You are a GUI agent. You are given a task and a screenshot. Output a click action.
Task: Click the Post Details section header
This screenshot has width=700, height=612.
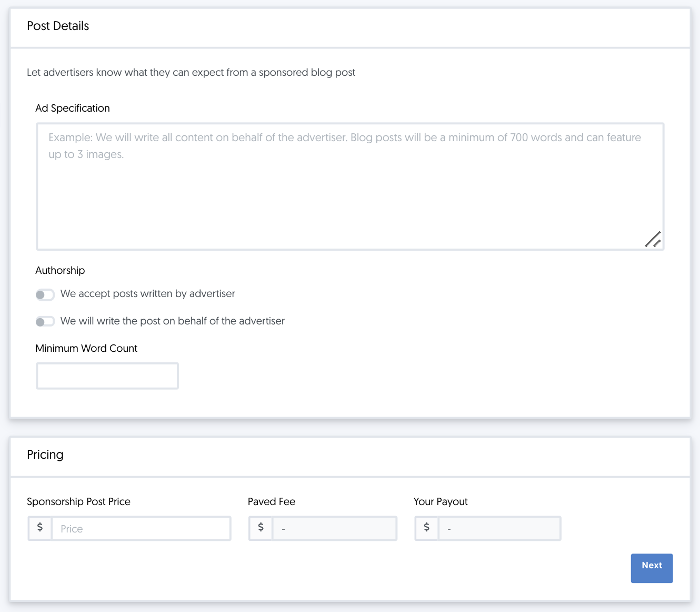click(58, 26)
